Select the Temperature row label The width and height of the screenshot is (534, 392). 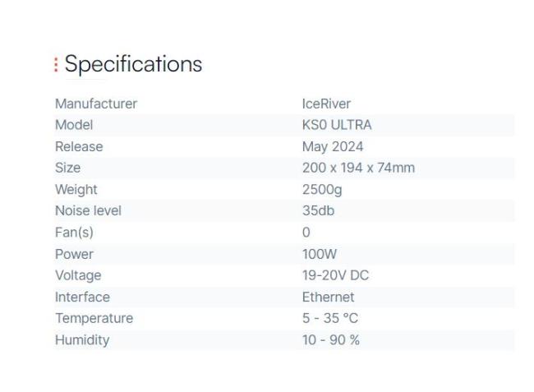(x=94, y=318)
